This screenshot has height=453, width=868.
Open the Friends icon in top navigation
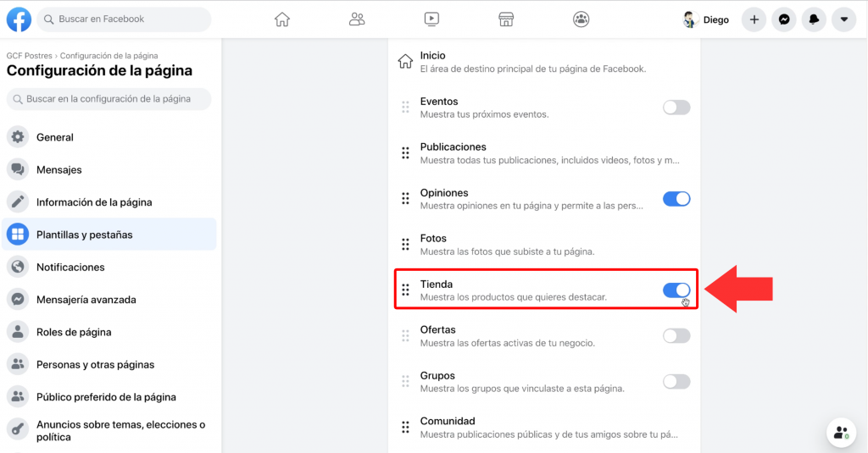(357, 19)
